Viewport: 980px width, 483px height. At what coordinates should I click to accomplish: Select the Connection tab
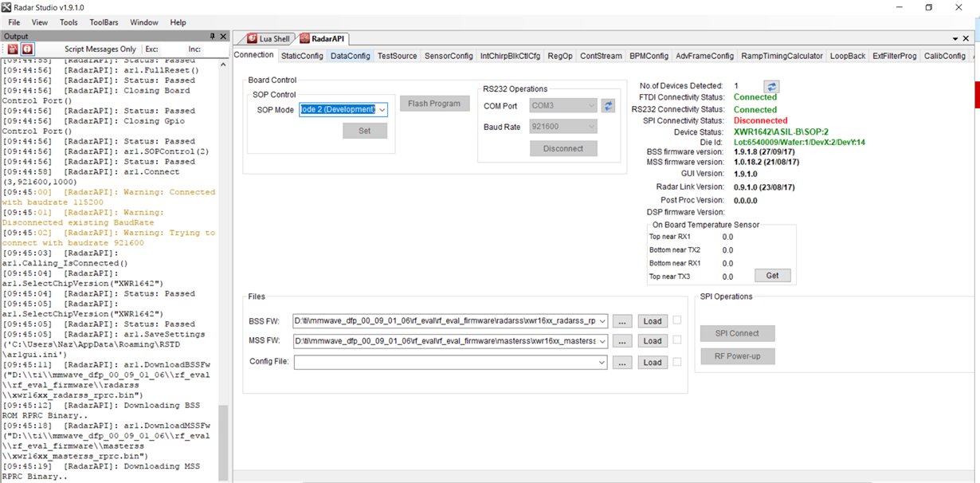254,55
